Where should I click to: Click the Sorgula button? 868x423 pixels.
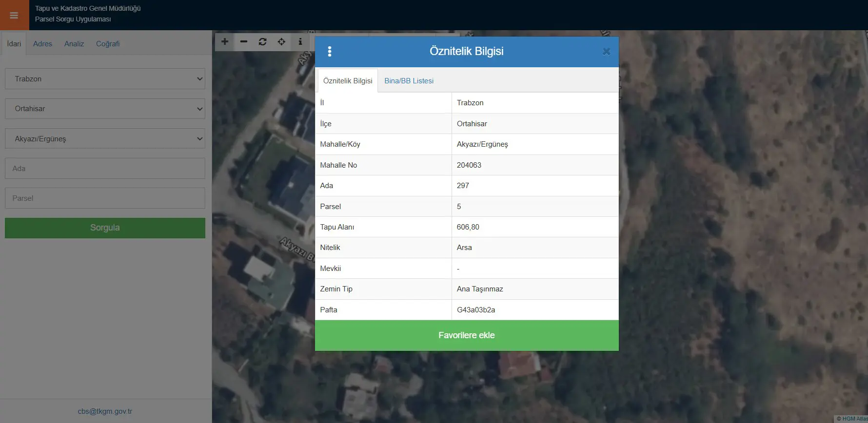[x=105, y=228]
